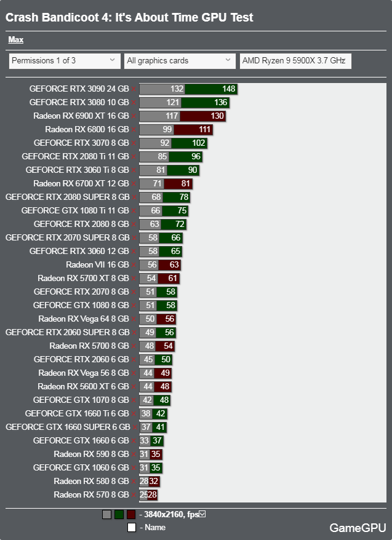Click the GEFORCE RTX 3080 10 GB label

point(79,102)
